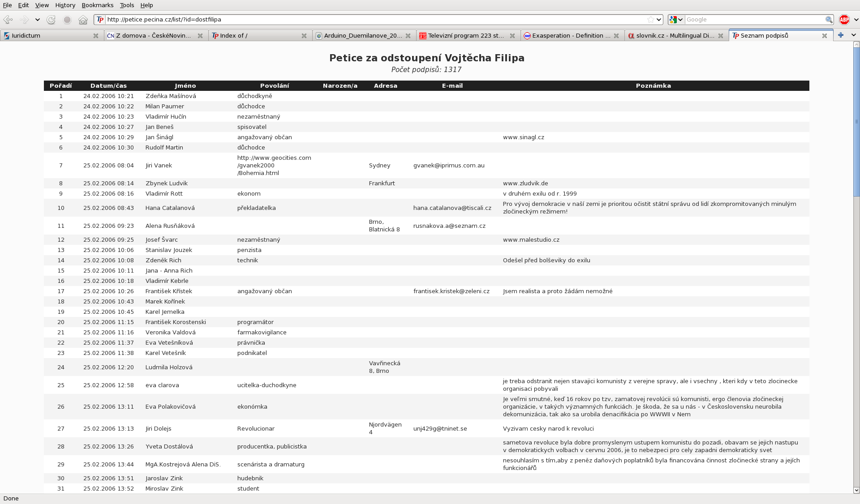
Task: Open the Bookmarks menu
Action: 97,5
